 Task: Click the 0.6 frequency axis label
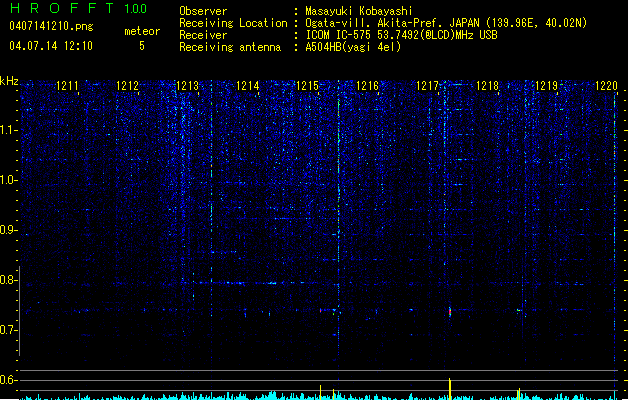click(7, 380)
